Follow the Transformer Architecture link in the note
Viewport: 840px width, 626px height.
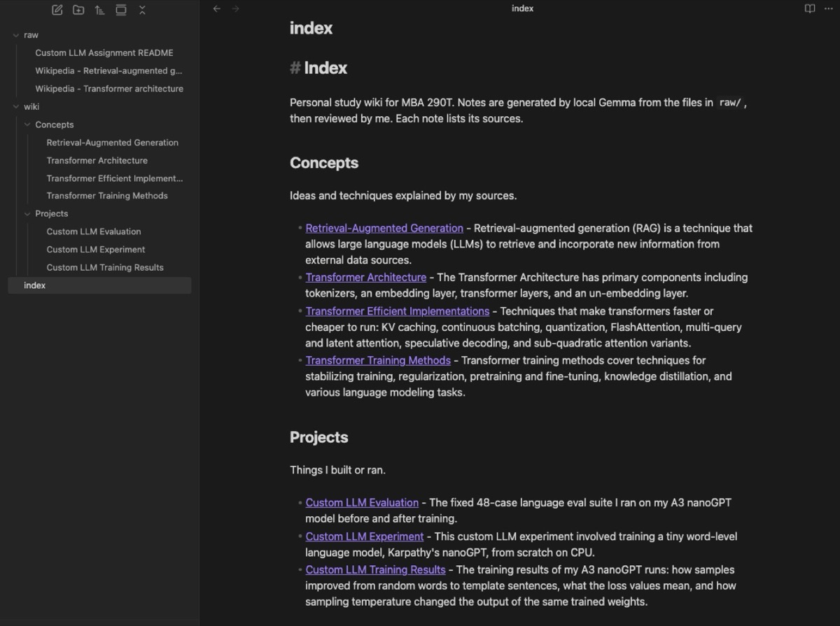pyautogui.click(x=366, y=277)
